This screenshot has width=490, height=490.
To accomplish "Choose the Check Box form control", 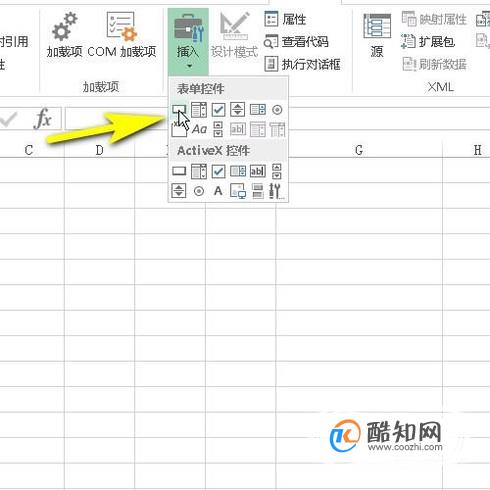I will (x=218, y=110).
